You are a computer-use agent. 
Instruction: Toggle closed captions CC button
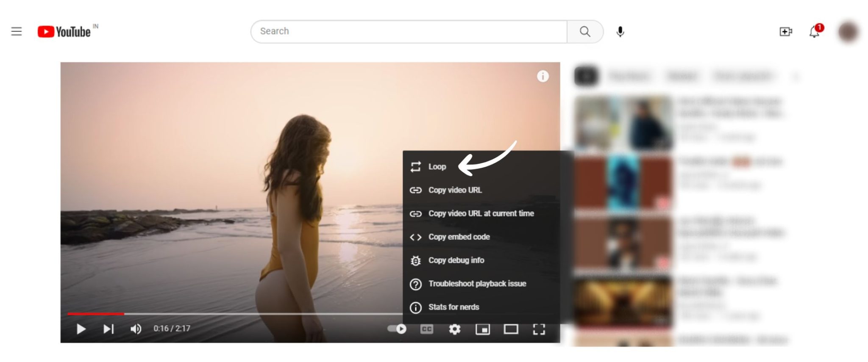426,329
